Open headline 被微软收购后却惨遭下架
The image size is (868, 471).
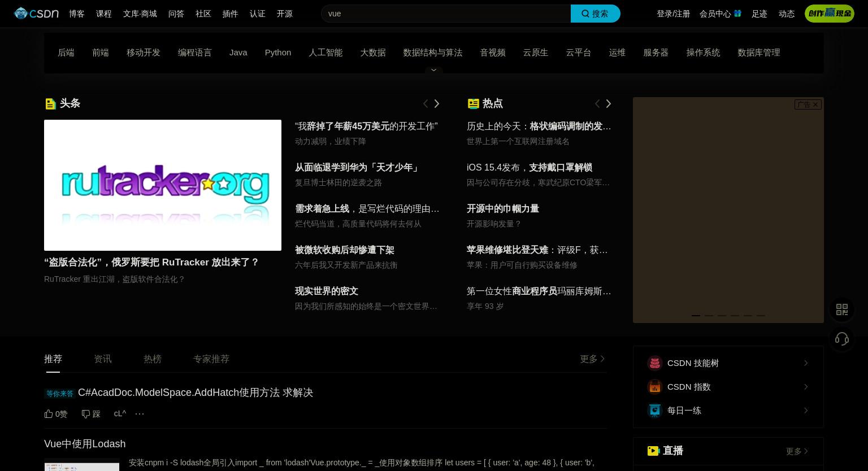[x=345, y=250]
